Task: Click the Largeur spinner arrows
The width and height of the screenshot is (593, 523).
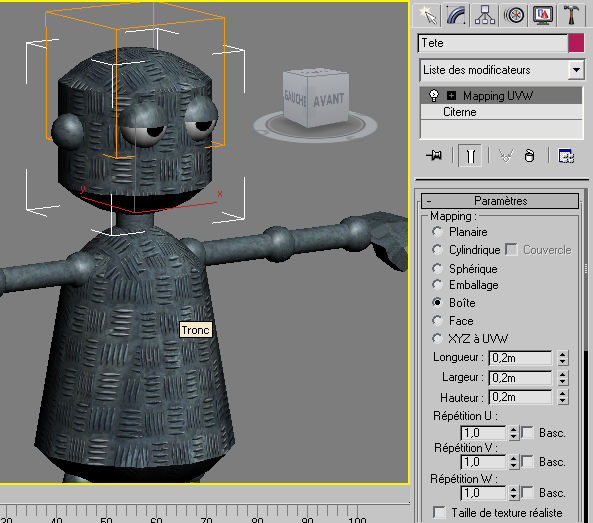Action: pos(563,378)
